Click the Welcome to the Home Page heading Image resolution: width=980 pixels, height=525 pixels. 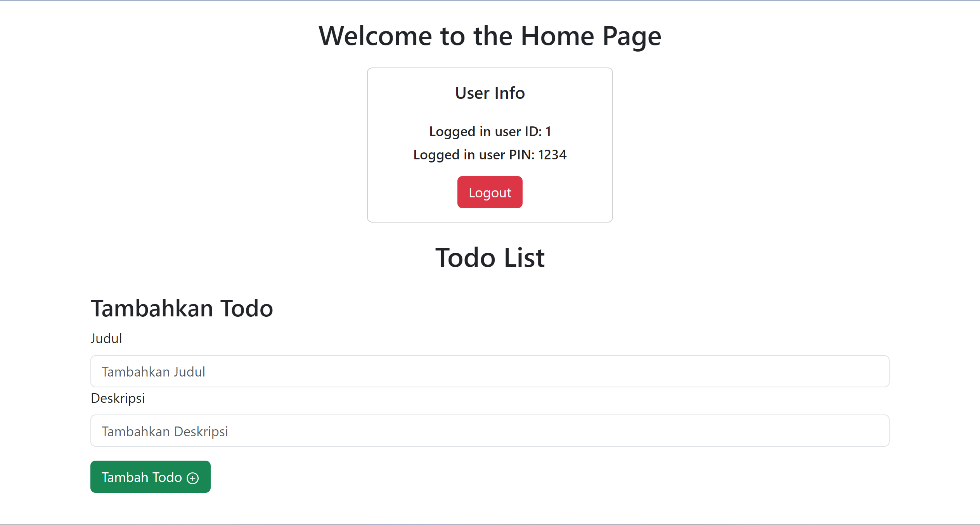click(490, 36)
